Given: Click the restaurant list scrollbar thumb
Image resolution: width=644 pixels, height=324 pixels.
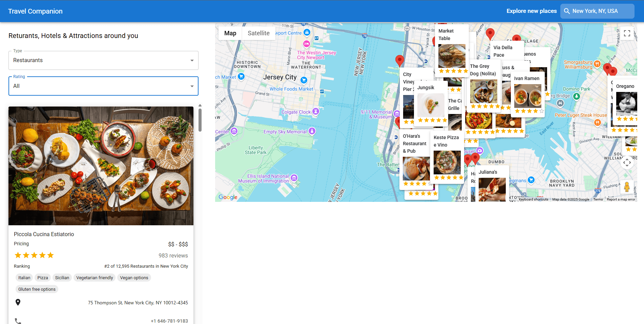Looking at the screenshot, I should 200,119.
